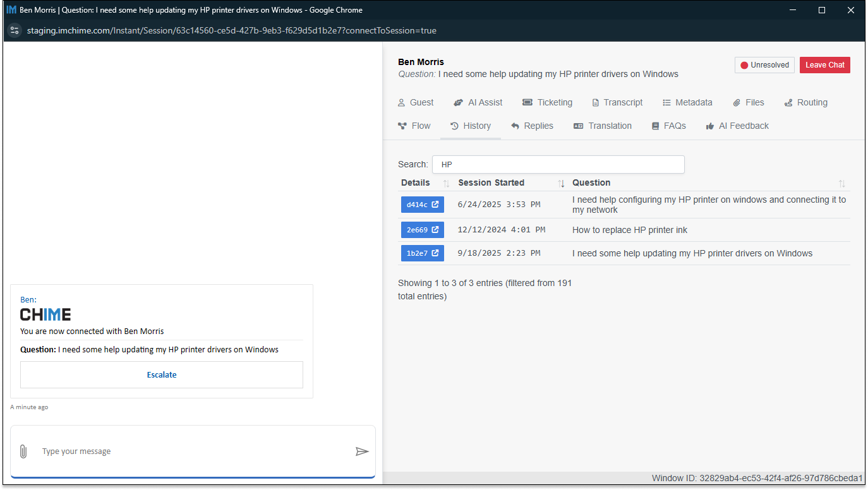Sort by the Details column arrows

tap(446, 184)
